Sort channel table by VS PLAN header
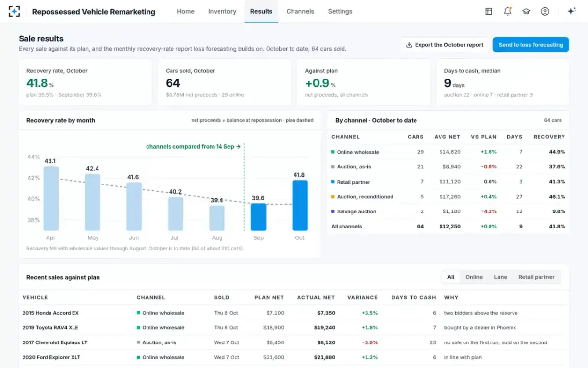This screenshot has height=368, width=588. click(484, 137)
